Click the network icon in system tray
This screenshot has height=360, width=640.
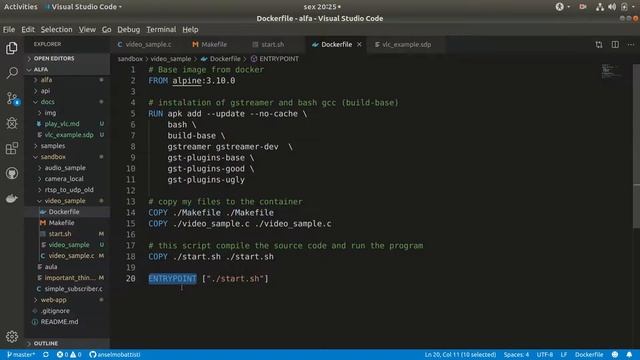coord(599,7)
